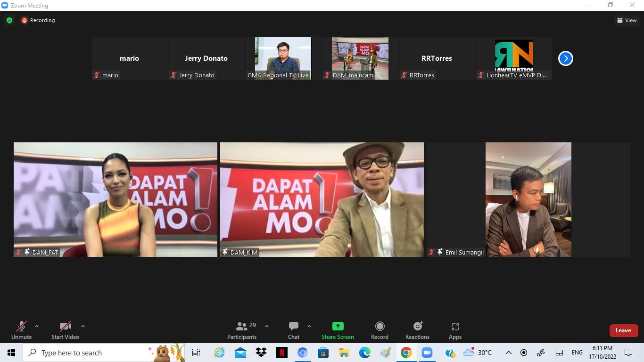Open the weather 30°C widget
This screenshot has width=644, height=362.
click(477, 353)
